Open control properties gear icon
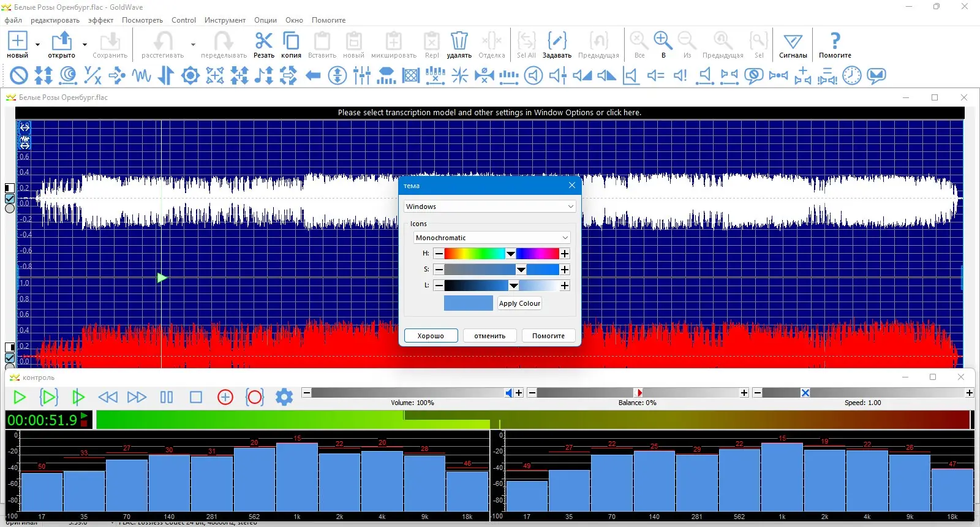Viewport: 980px width, 527px height. [284, 397]
